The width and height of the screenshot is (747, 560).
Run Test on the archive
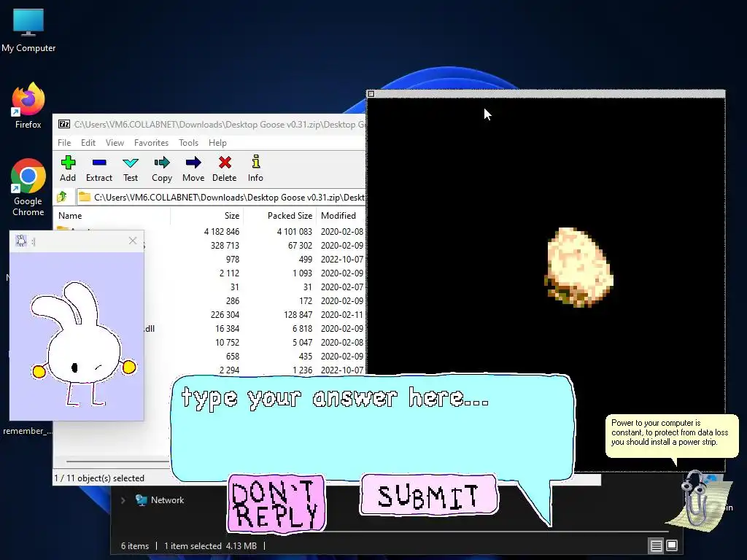(x=131, y=168)
